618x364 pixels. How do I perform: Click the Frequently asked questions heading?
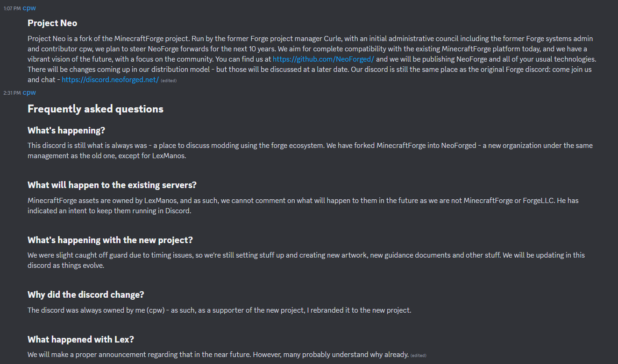[x=95, y=109]
